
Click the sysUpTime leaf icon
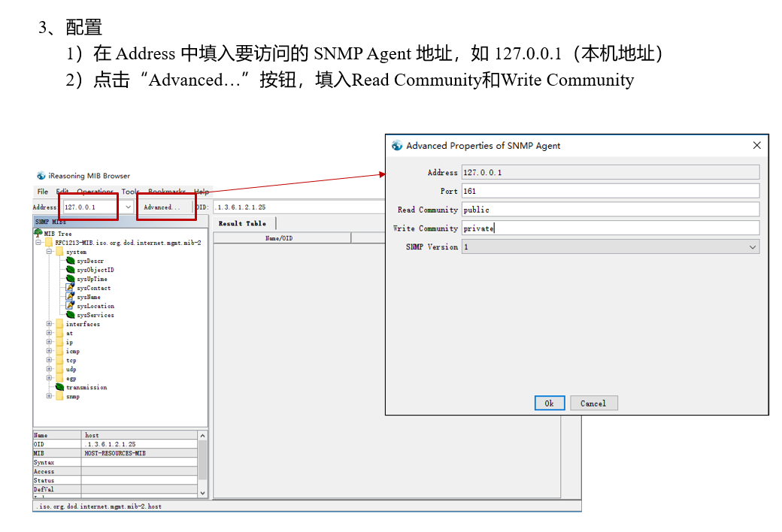tap(71, 279)
